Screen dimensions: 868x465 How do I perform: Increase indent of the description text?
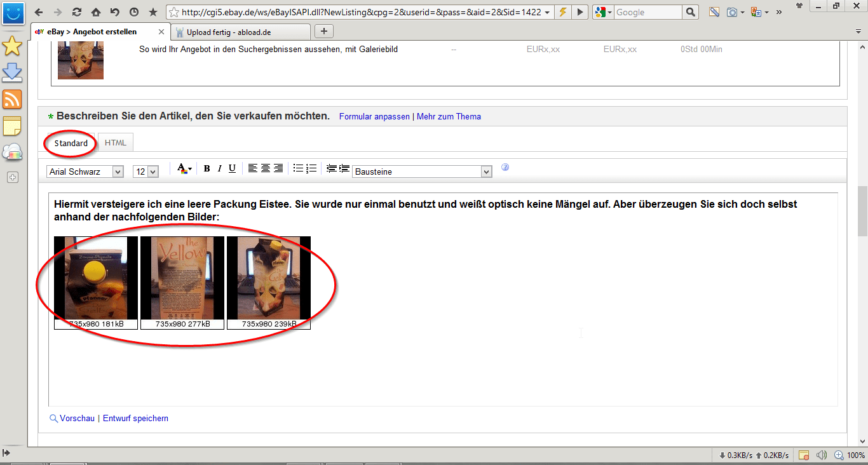[x=344, y=168]
